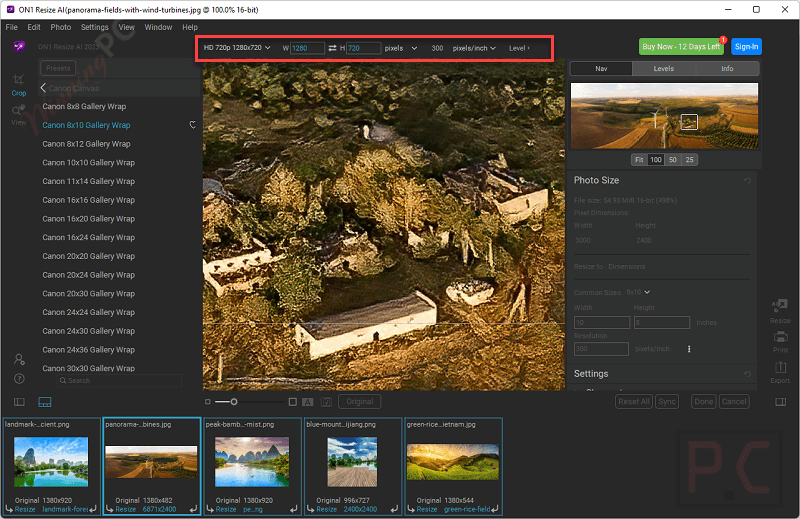The width and height of the screenshot is (800, 519).
Task: Open the pixels unit dropdown
Action: (401, 48)
